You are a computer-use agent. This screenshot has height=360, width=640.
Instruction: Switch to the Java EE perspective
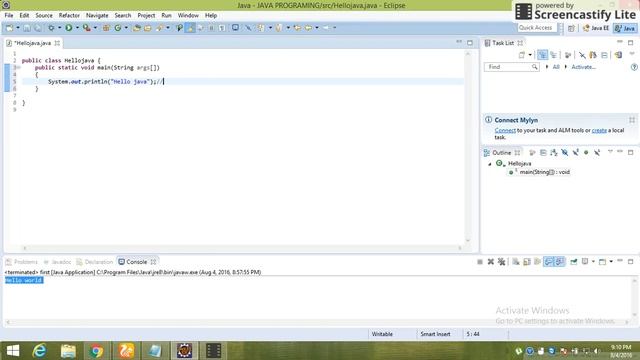coord(596,28)
